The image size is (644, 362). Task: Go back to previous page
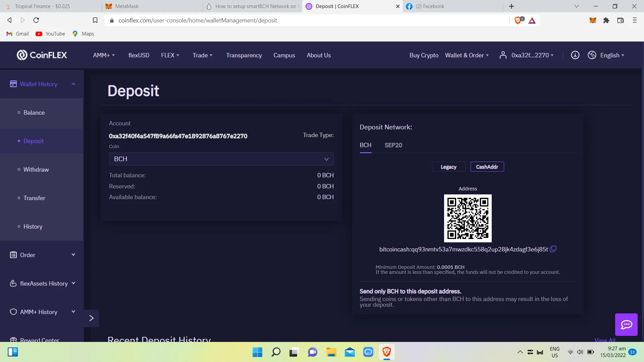(9, 20)
